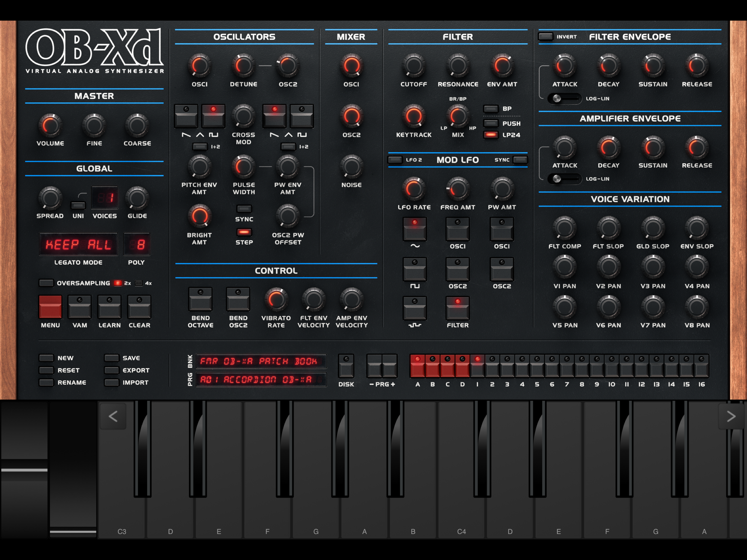Select bank group D button
Viewport: 747px width, 560px height.
(462, 365)
